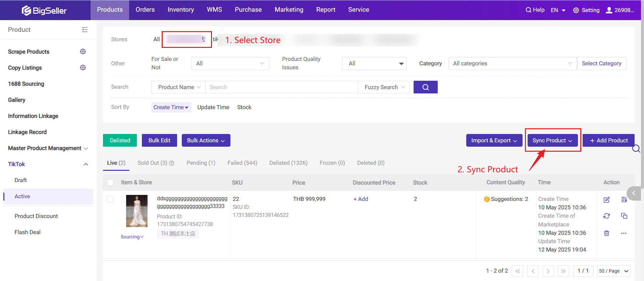Switch to Pending (1) tab

pyautogui.click(x=201, y=163)
